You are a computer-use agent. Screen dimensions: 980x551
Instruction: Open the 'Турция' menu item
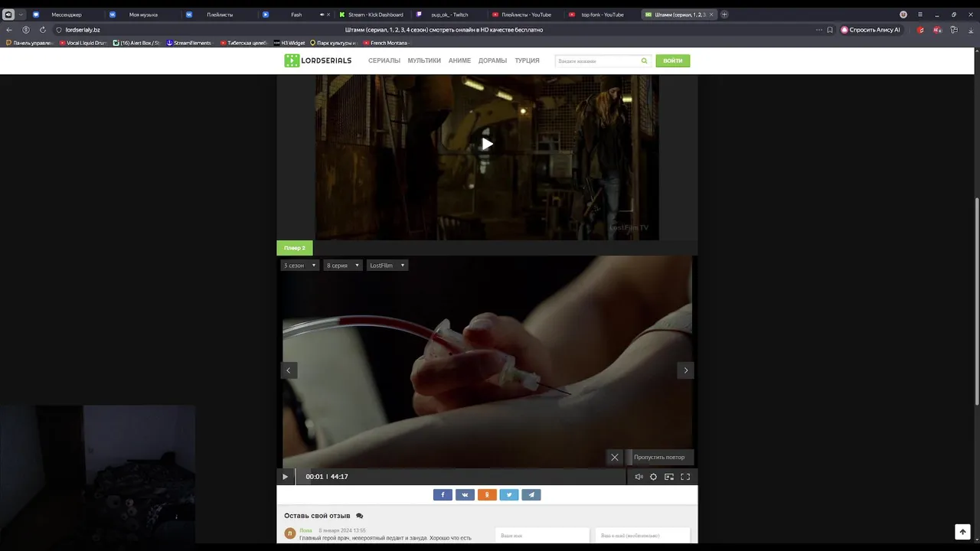(x=528, y=60)
